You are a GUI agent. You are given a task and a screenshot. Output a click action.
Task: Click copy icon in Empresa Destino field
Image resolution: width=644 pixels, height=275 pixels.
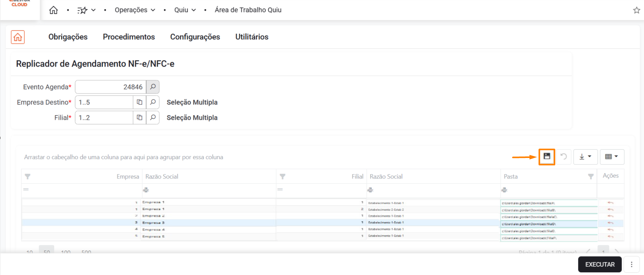pos(139,102)
